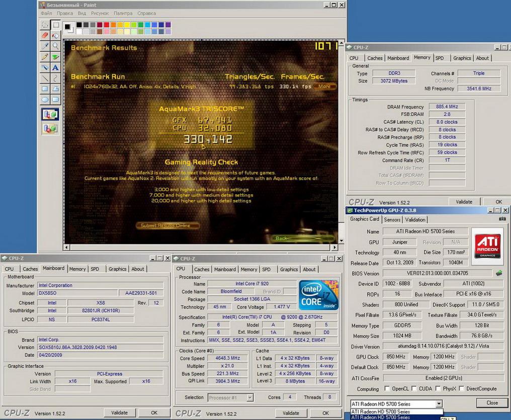Click the Paint title bar application icon
The image size is (511, 420).
(43, 5)
